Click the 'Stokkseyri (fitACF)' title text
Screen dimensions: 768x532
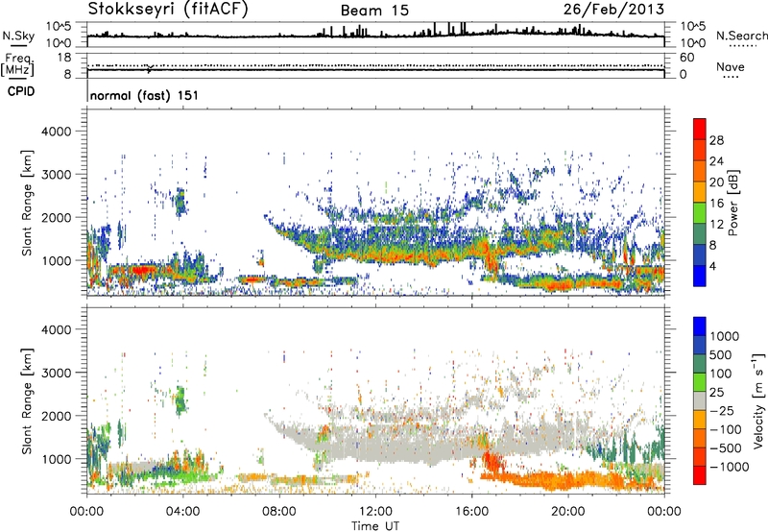pos(168,9)
